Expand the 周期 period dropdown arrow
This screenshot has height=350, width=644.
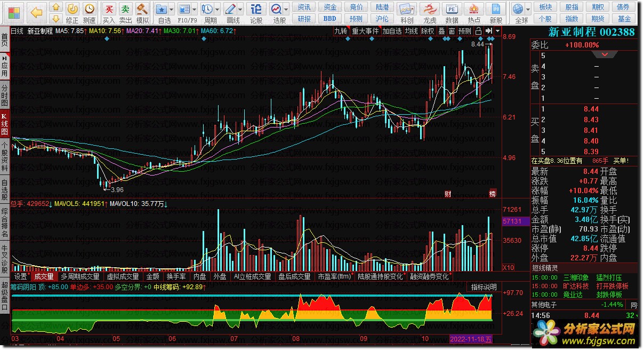pyautogui.click(x=218, y=9)
